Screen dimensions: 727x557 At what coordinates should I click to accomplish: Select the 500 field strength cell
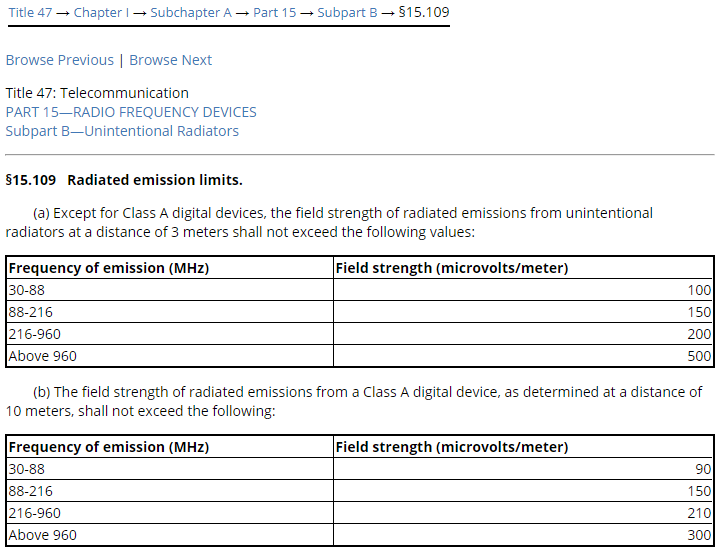[523, 356]
